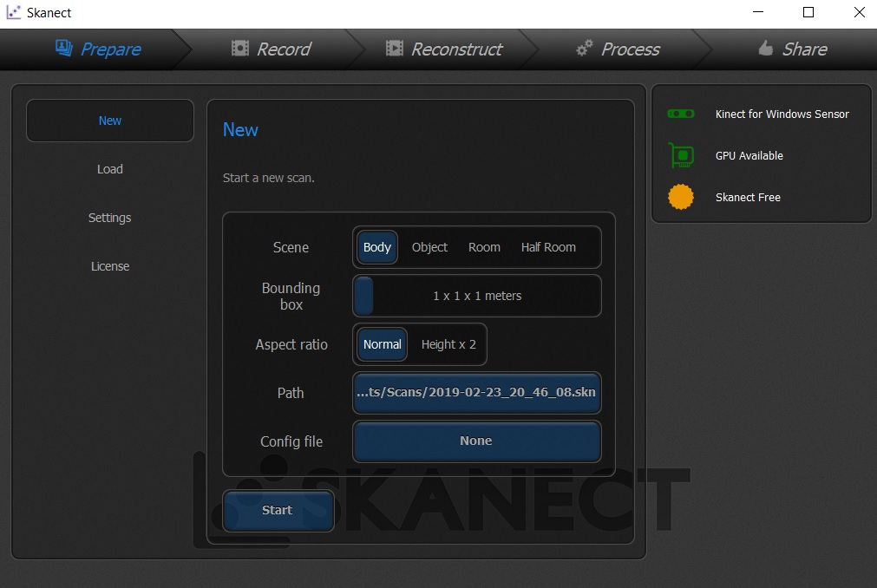The image size is (877, 588).
Task: Choose Body scene option
Action: coord(377,247)
